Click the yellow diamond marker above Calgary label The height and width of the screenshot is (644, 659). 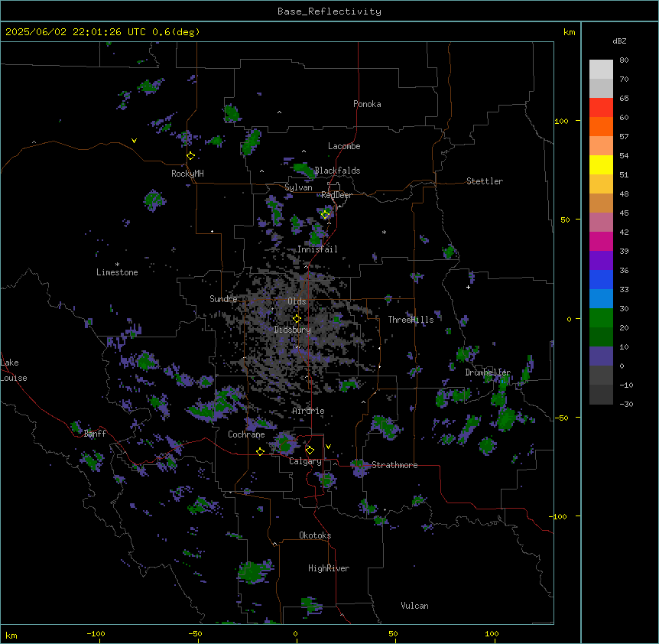310,450
